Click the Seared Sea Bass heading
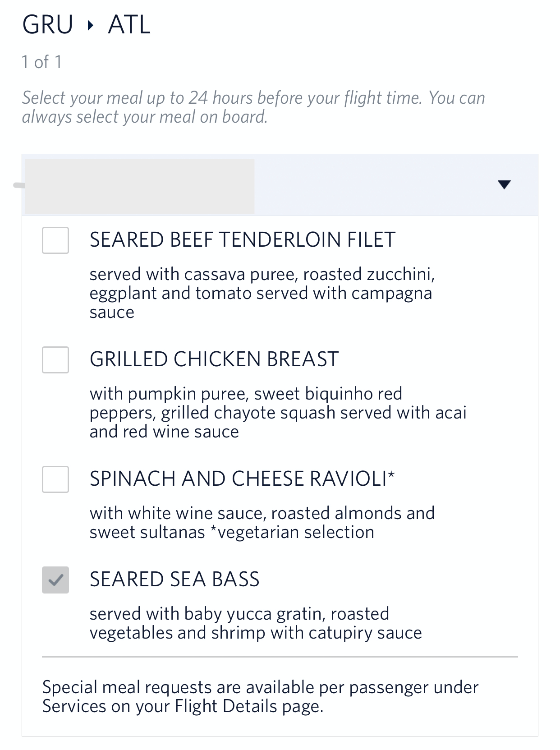 click(x=174, y=579)
